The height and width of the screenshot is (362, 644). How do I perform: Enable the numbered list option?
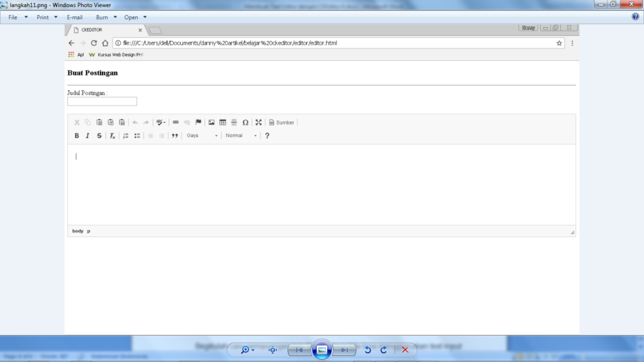click(x=126, y=136)
